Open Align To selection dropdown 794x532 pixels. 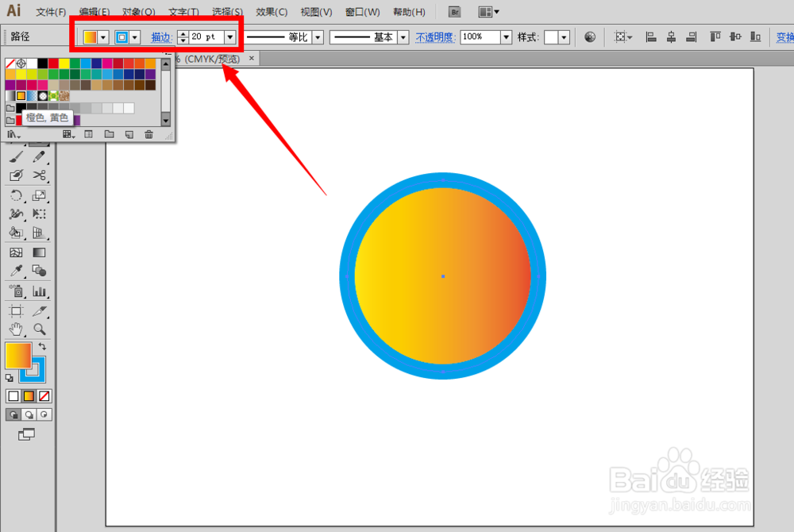[x=622, y=37]
